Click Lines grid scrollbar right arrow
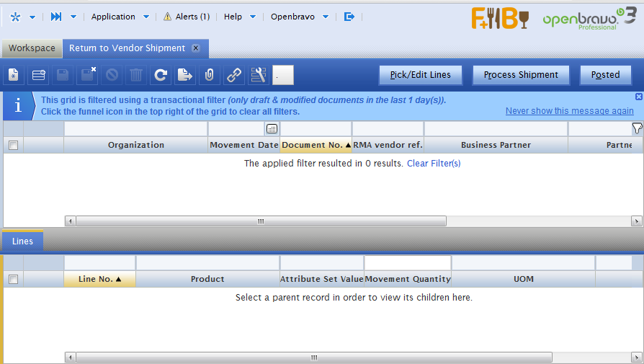 point(637,358)
